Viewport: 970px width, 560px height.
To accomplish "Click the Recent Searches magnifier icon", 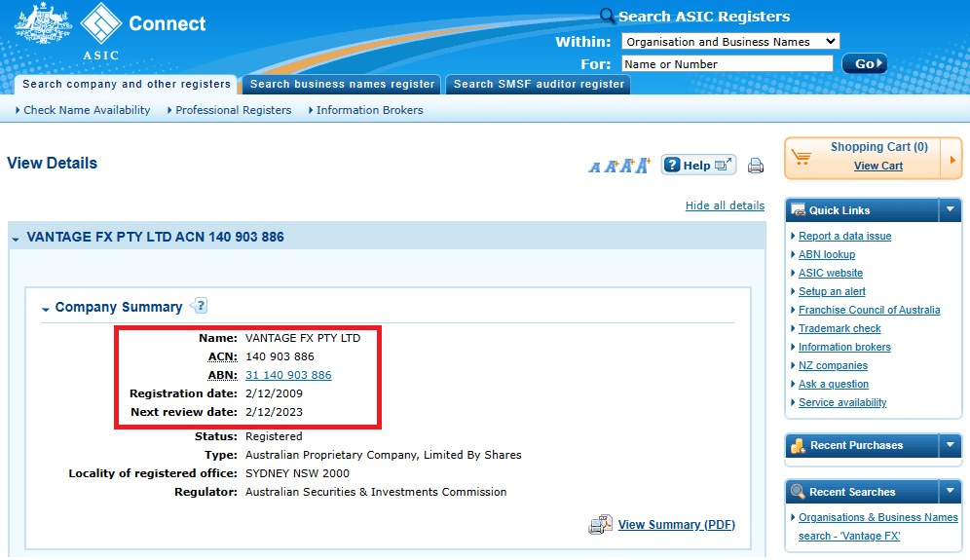I will coord(798,492).
